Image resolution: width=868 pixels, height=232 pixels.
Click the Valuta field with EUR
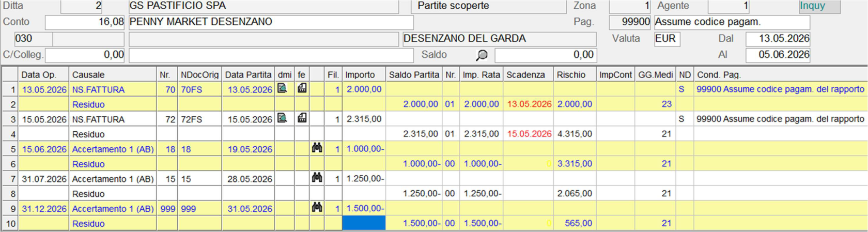668,39
